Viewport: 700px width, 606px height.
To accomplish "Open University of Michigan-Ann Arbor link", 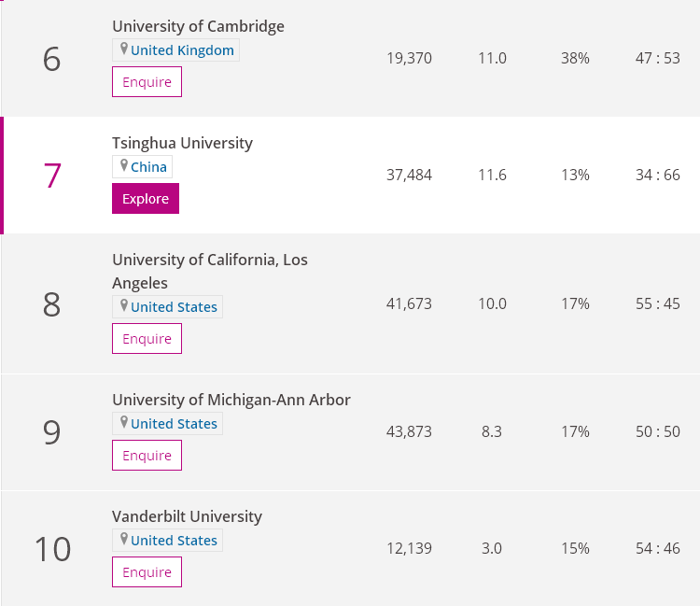I will (231, 400).
